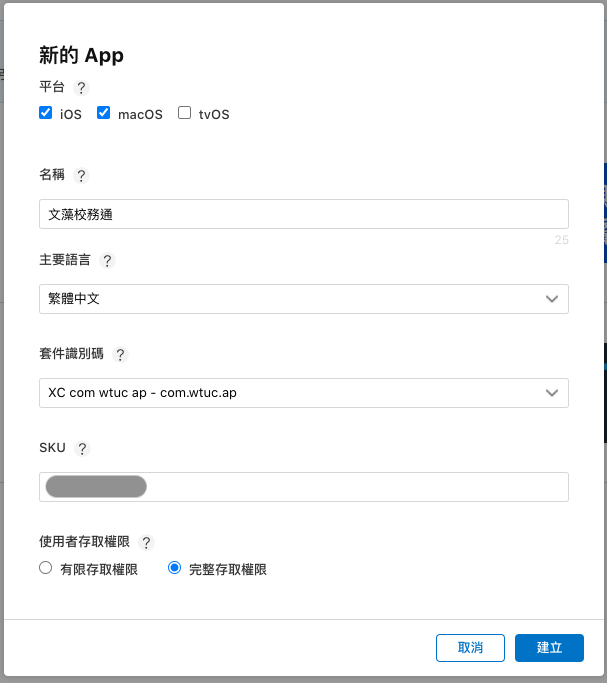The image size is (607, 683).
Task: Show help for 使用者存取權限
Action: 147,542
